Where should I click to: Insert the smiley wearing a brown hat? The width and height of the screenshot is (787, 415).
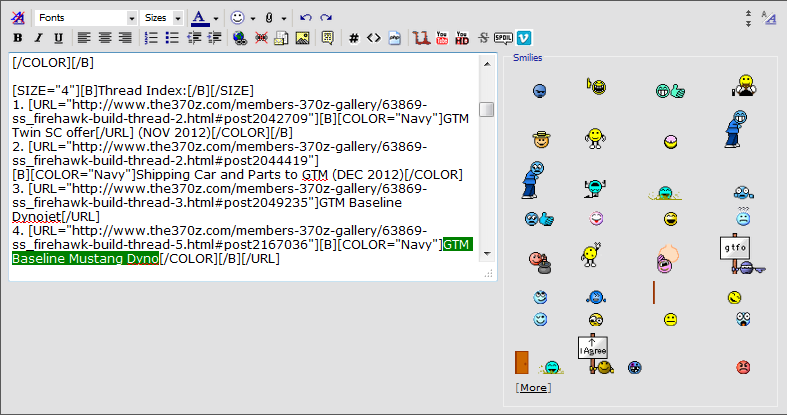click(542, 139)
